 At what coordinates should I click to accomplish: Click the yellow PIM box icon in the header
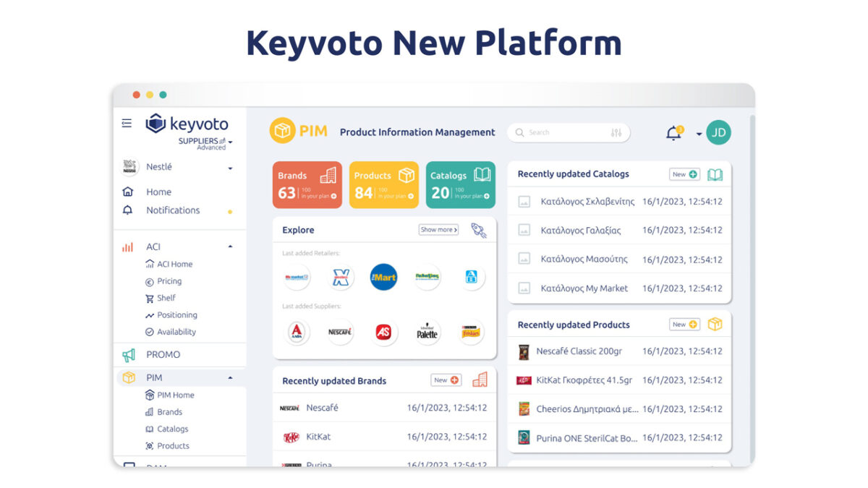[x=282, y=131]
